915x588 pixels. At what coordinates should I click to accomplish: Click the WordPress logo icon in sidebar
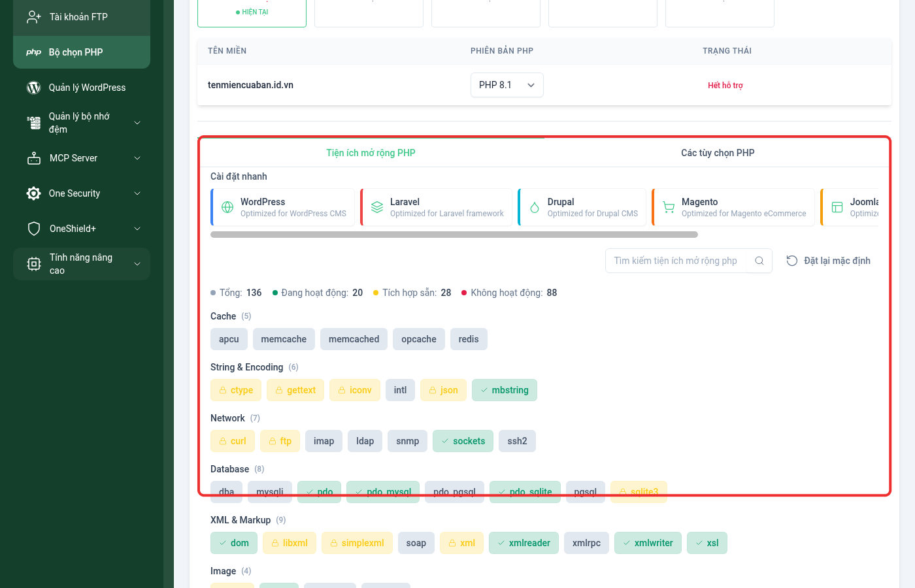tap(34, 88)
